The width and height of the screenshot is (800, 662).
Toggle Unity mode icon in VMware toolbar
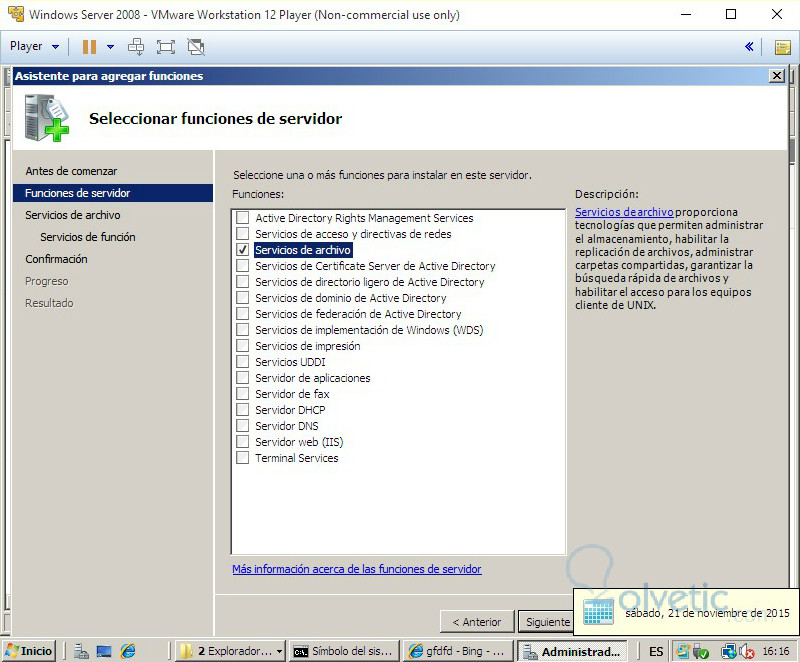point(196,47)
